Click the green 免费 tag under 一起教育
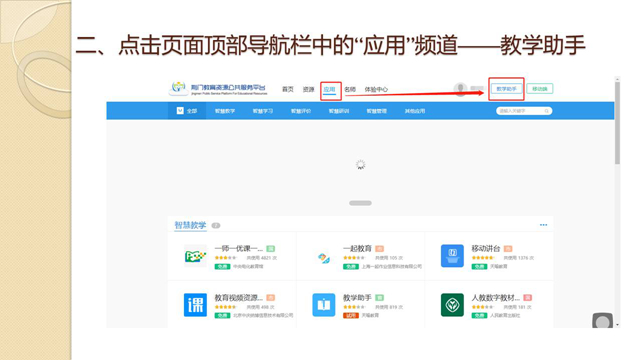The width and height of the screenshot is (640, 360). coord(351,267)
